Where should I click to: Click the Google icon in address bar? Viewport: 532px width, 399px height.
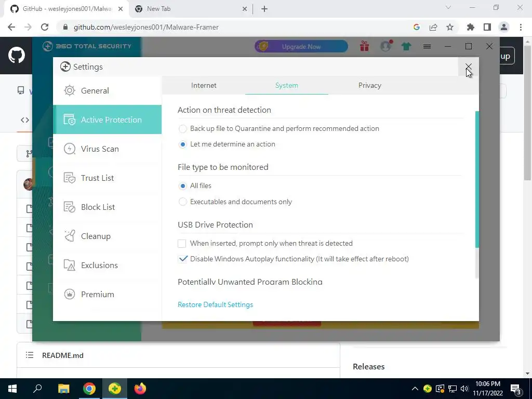(417, 27)
